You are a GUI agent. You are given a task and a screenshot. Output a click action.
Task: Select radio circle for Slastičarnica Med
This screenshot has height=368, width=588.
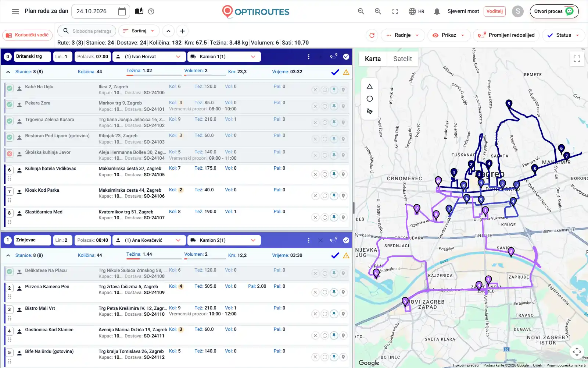[x=325, y=217]
